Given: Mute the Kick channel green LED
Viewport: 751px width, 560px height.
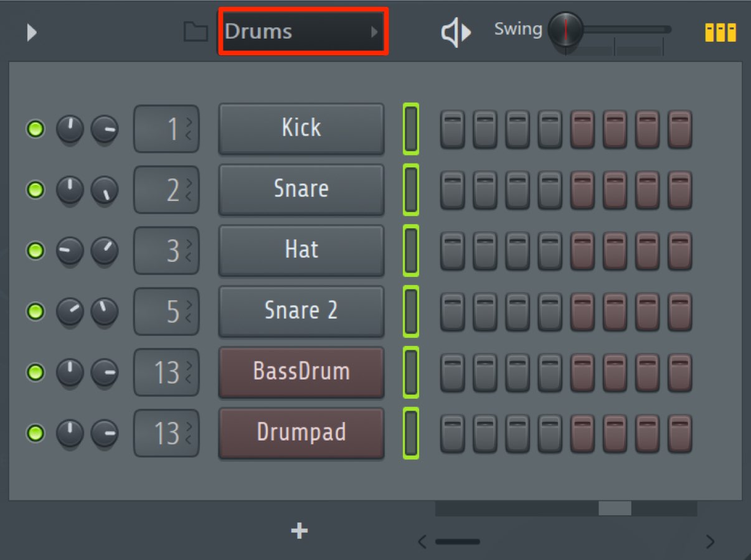Looking at the screenshot, I should click(35, 129).
